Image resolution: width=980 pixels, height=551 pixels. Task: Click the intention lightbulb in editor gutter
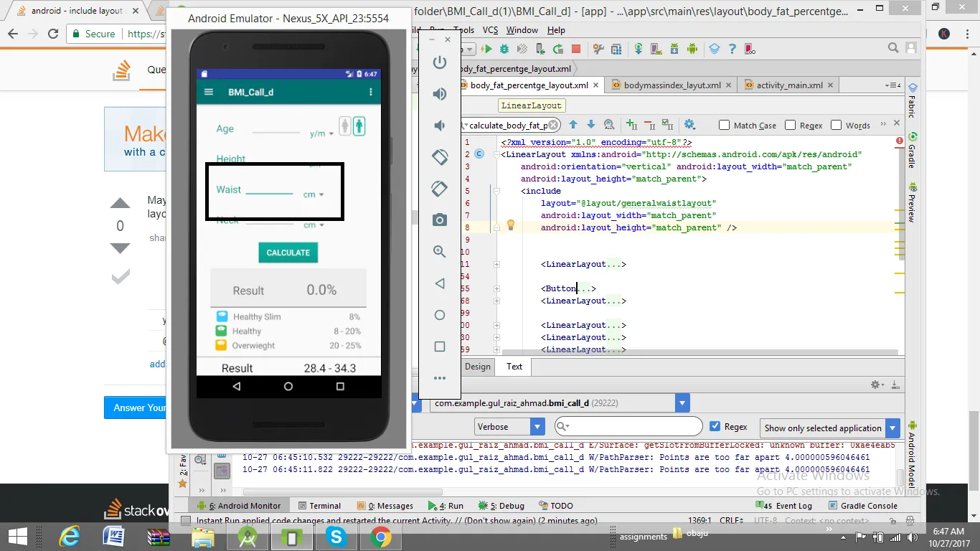[x=511, y=225]
